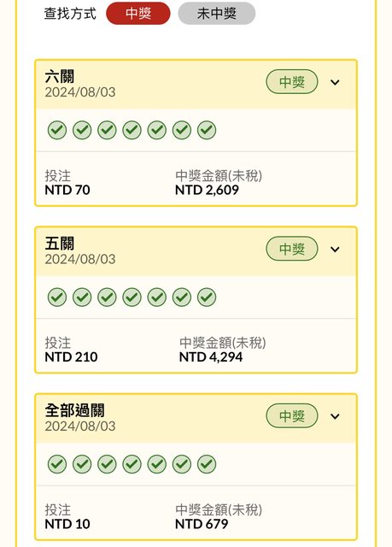Viewport: 392px width, 547px height.
Task: Click 中獎 status badge on 五關 card
Action: click(292, 249)
